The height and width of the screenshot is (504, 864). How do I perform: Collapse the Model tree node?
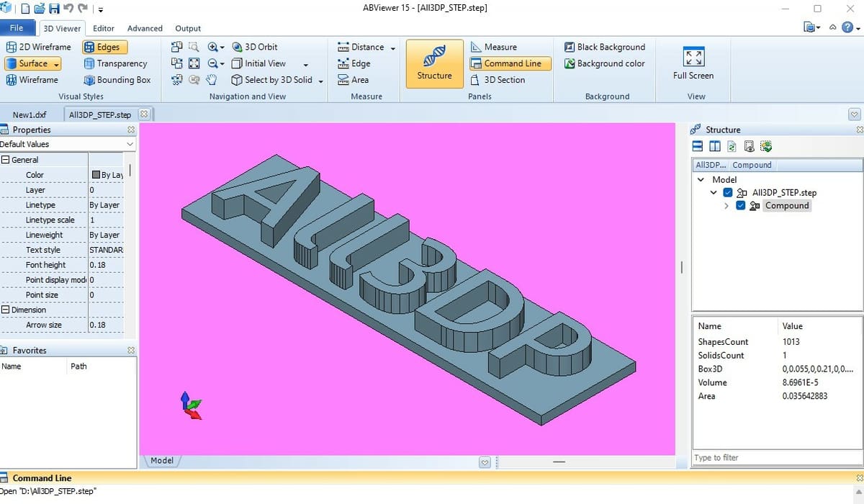(x=702, y=179)
